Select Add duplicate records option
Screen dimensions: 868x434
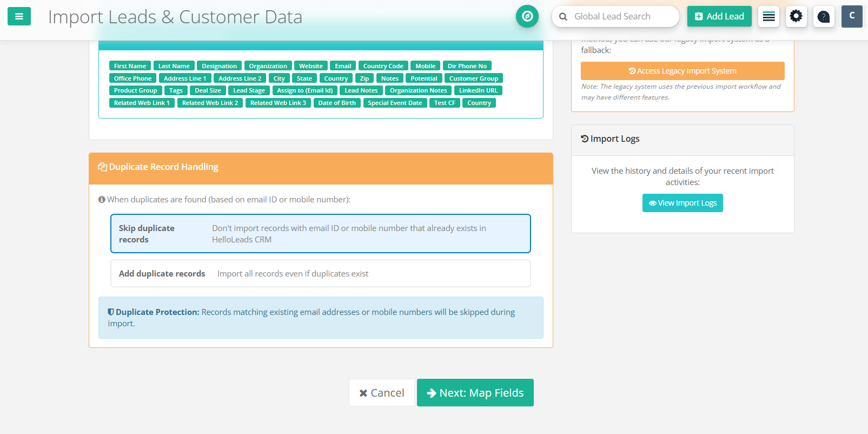[320, 273]
